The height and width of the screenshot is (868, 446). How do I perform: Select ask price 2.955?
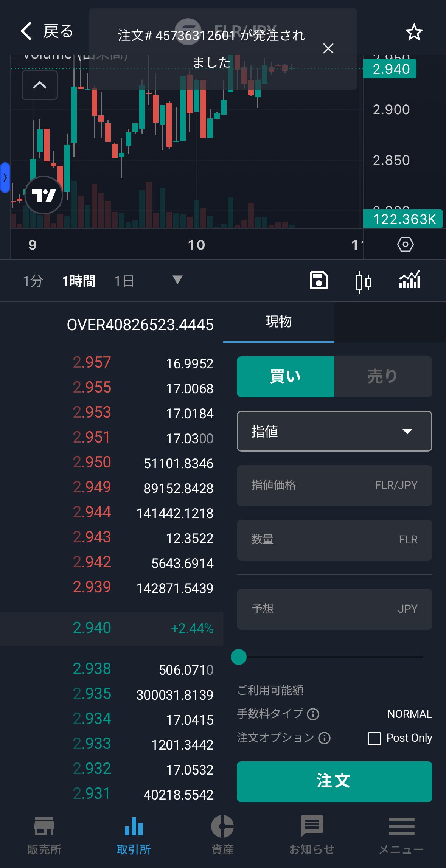tap(92, 387)
